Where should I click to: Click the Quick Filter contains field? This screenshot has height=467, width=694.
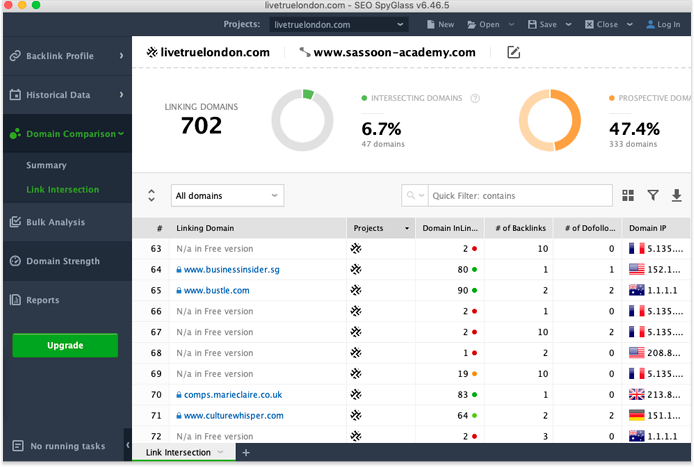coord(520,196)
